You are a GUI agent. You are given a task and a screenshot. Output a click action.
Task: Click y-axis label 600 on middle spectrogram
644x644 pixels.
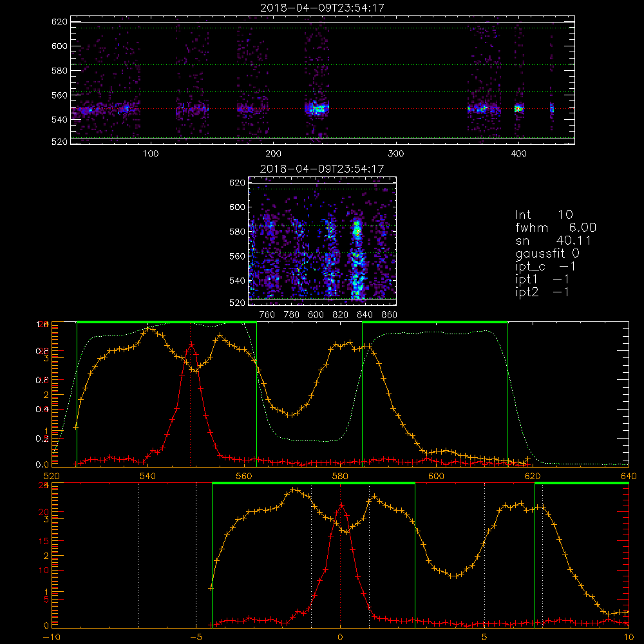237,207
